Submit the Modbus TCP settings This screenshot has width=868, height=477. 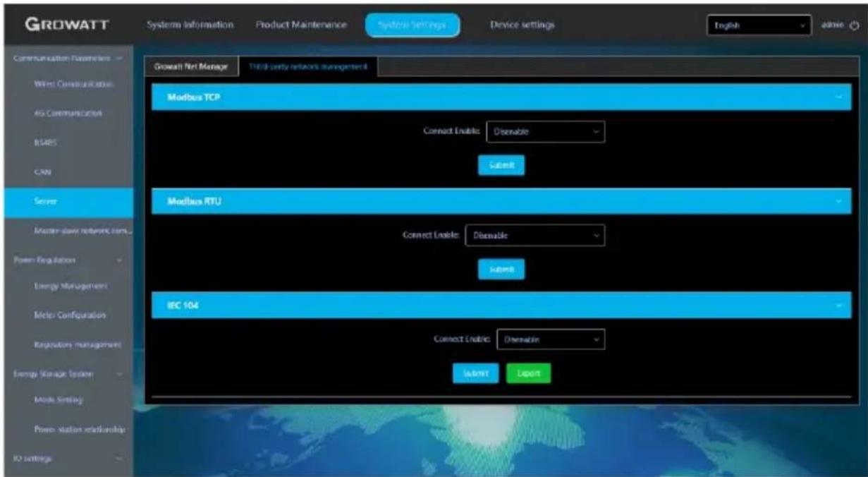[x=501, y=165]
